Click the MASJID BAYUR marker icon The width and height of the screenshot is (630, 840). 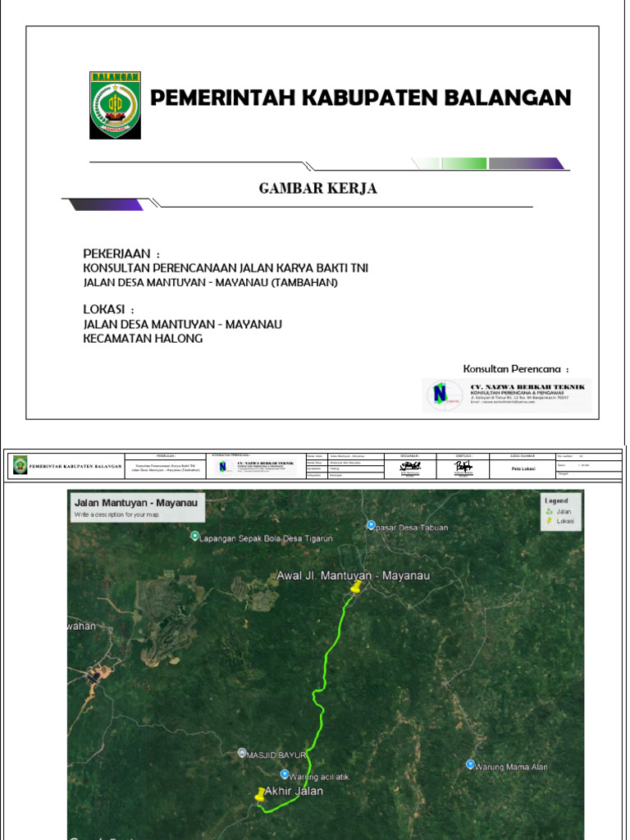(242, 753)
